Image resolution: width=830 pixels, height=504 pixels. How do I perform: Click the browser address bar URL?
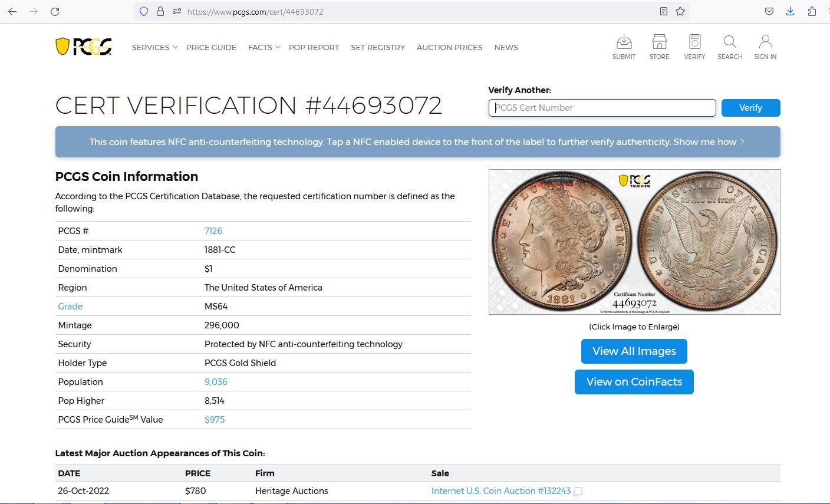coord(255,12)
